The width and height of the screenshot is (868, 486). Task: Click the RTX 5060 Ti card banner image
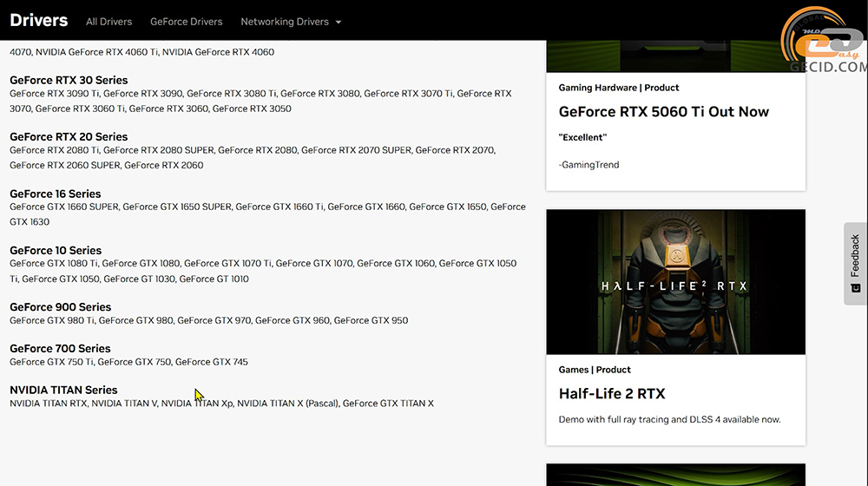(x=675, y=56)
